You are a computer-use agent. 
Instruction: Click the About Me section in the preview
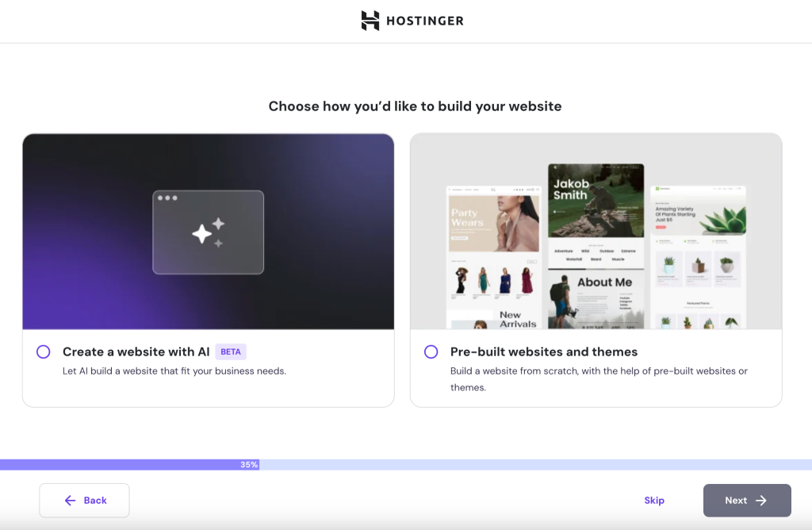click(604, 282)
